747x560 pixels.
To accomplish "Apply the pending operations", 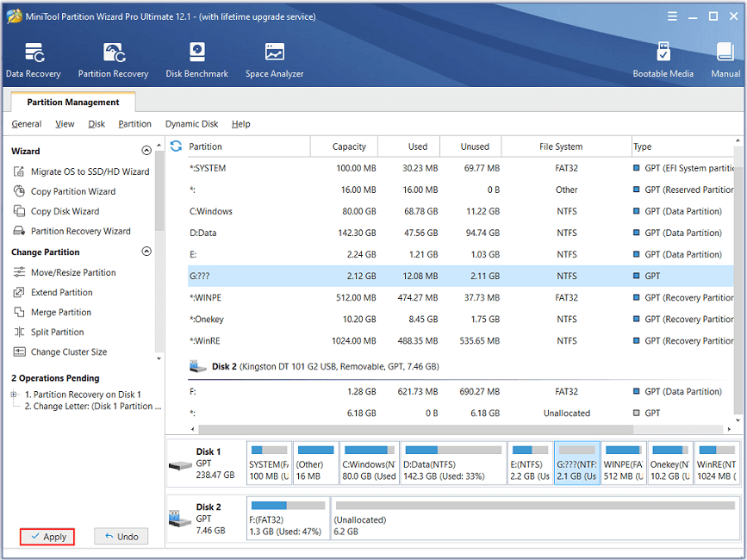I will click(47, 536).
